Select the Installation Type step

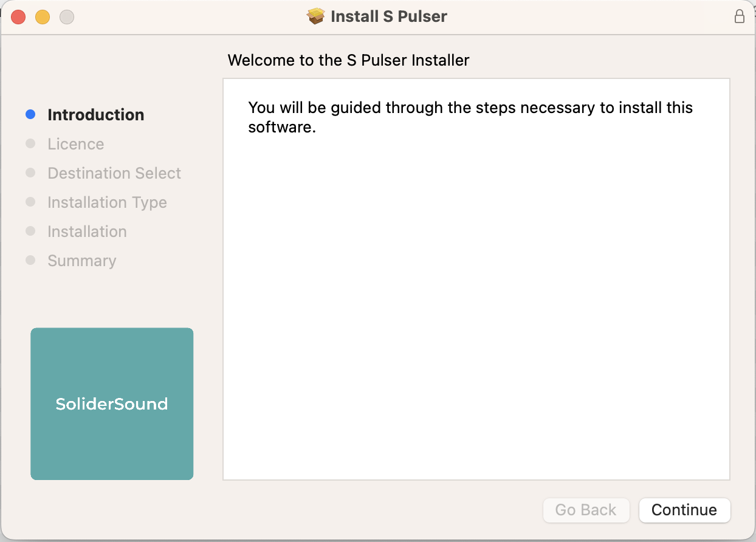tap(107, 202)
